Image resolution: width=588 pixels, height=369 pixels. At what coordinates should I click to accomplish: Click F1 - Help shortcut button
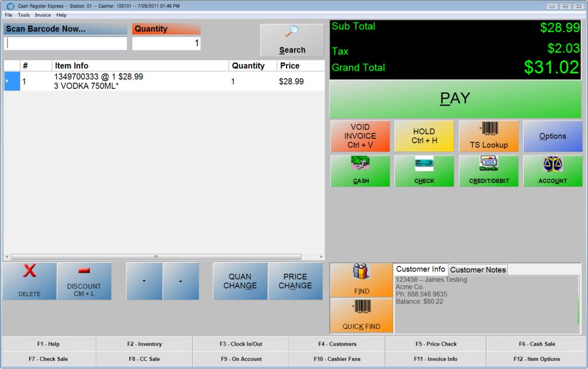point(49,344)
